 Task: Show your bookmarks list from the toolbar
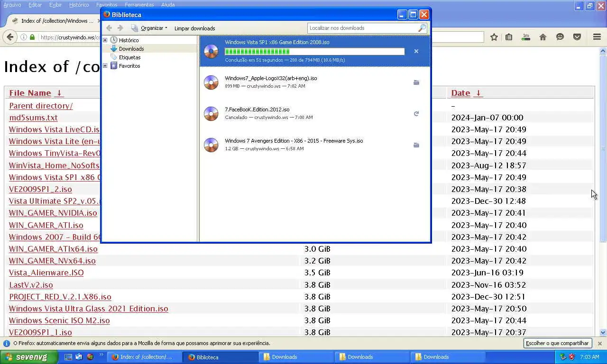pyautogui.click(x=509, y=37)
